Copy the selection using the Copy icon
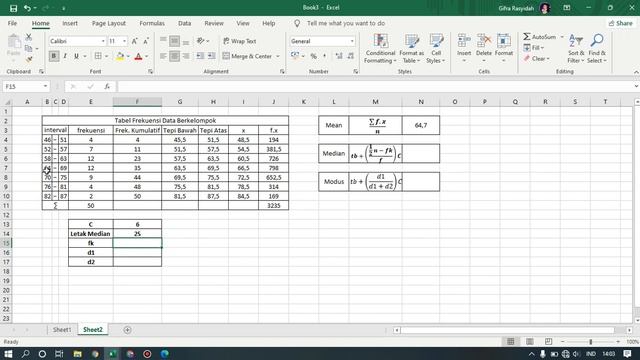This screenshot has width=640, height=360. pyautogui.click(x=29, y=49)
